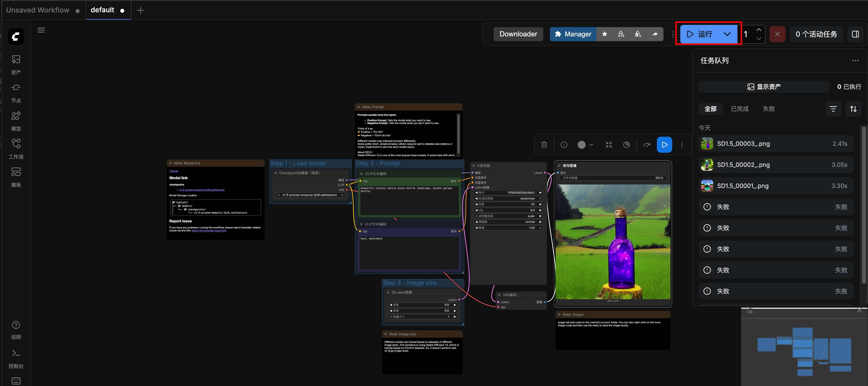Screen dimensions: 868x386
Task: Collapse the K采样器 node via its dot
Action: pyautogui.click(x=473, y=166)
